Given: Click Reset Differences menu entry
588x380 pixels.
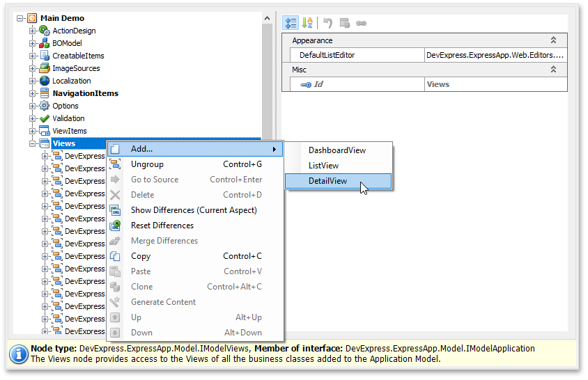Looking at the screenshot, I should pos(162,225).
